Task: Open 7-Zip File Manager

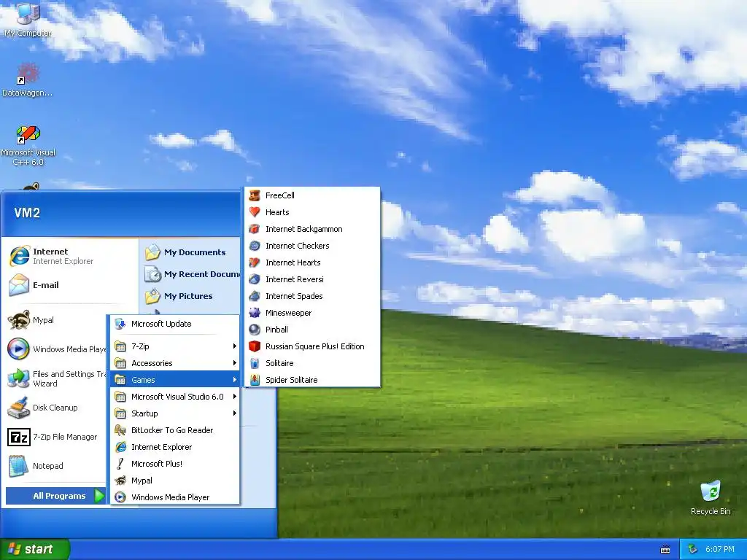Action: pos(56,437)
